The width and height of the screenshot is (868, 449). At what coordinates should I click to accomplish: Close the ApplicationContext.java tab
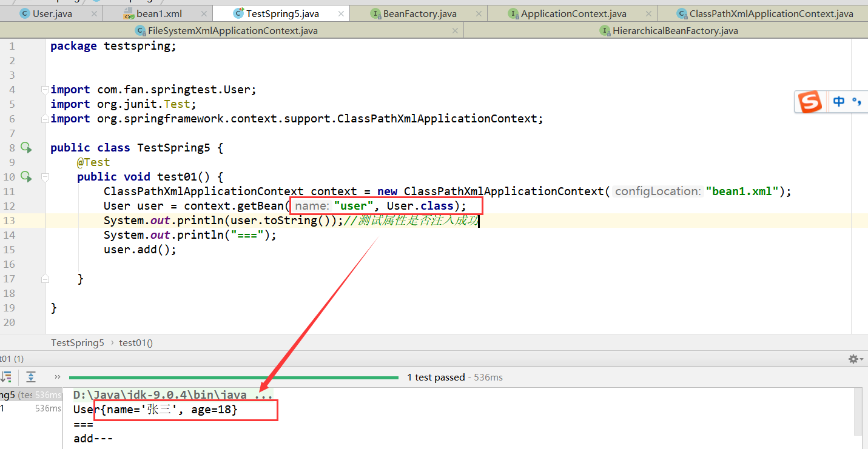[649, 13]
